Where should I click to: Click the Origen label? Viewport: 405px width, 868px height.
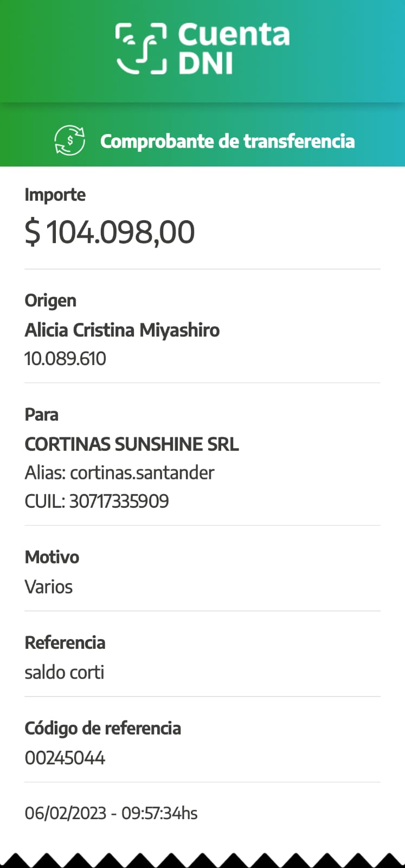[x=50, y=301]
